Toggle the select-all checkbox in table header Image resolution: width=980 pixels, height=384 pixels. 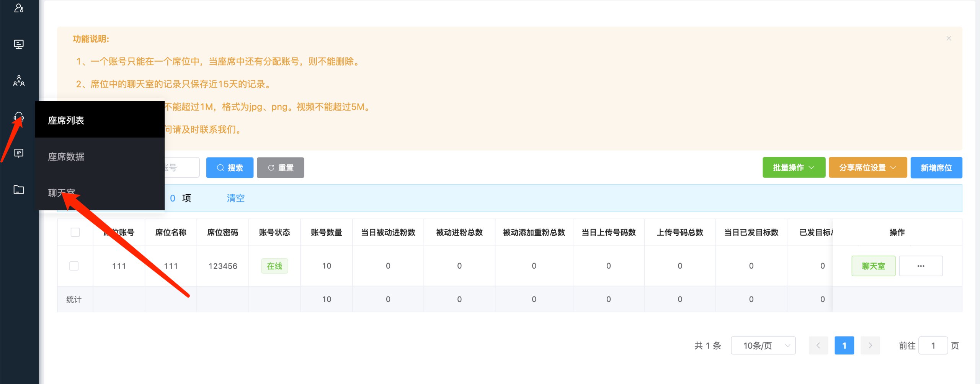pos(75,232)
